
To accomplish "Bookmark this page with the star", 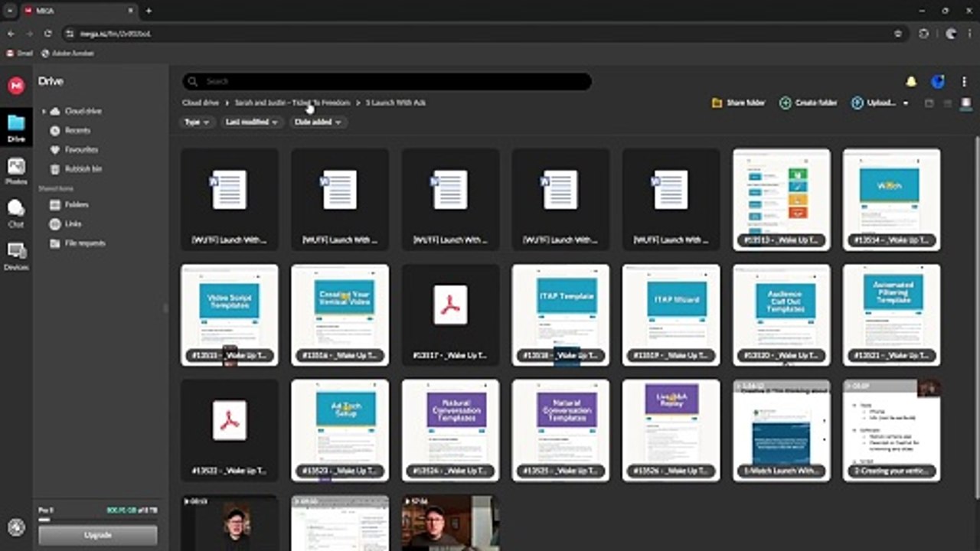I will [897, 34].
